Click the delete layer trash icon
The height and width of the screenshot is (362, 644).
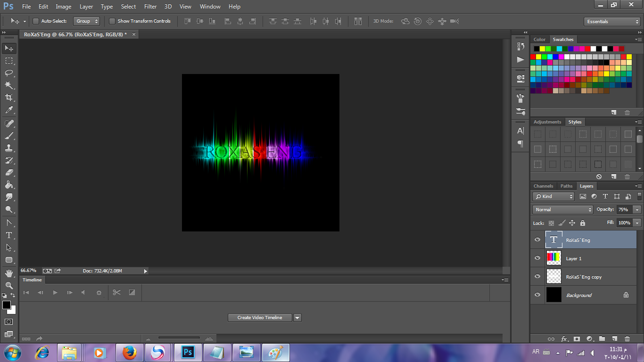[x=627, y=338]
